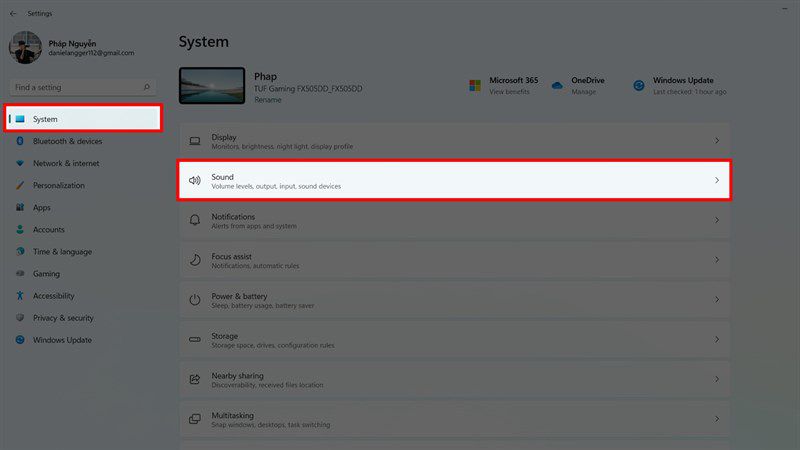Click the back arrow in Settings
The image size is (800, 450).
(x=13, y=14)
